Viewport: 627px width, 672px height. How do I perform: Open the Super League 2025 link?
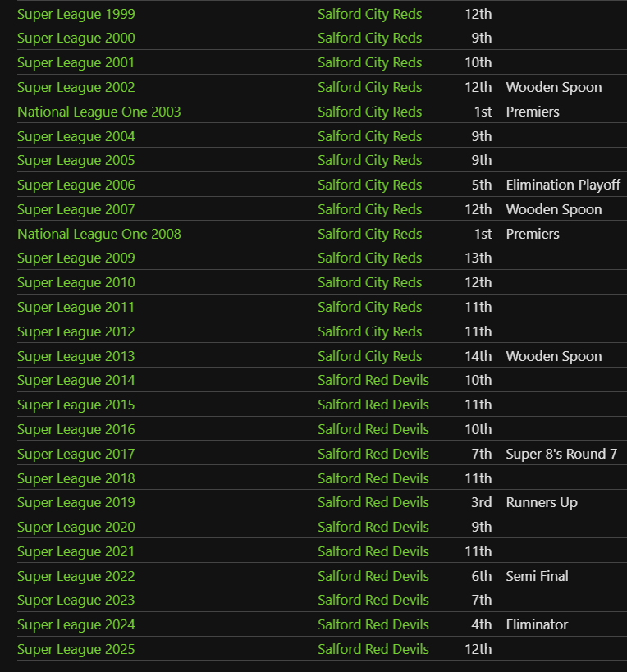pyautogui.click(x=76, y=649)
